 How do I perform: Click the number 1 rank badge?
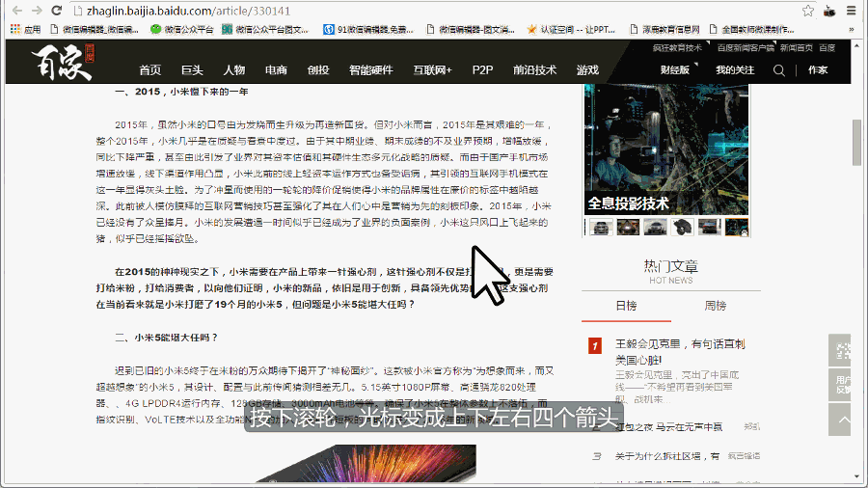595,346
